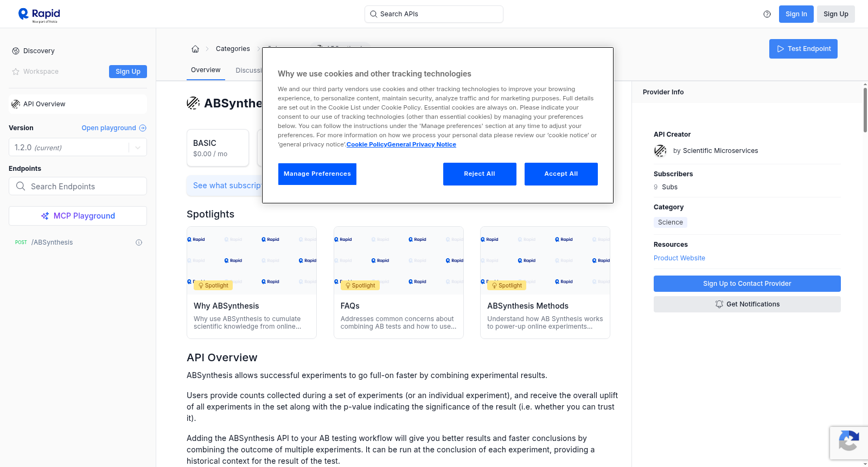Click the page vertical scrollbar

865,110
